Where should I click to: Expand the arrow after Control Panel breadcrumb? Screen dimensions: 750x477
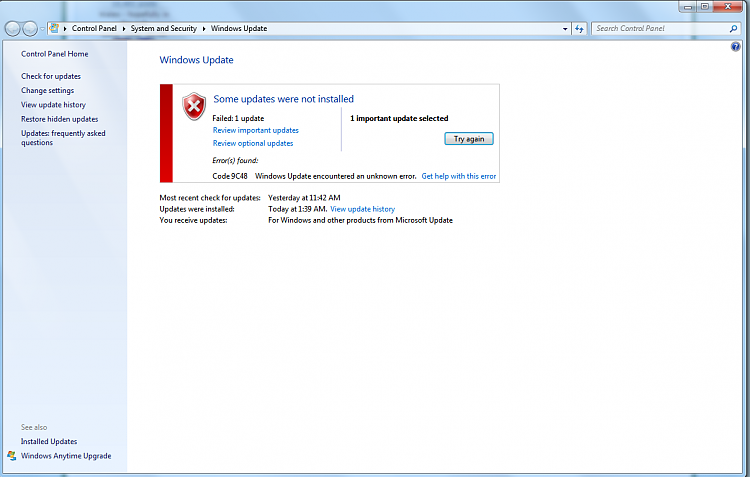(x=123, y=29)
